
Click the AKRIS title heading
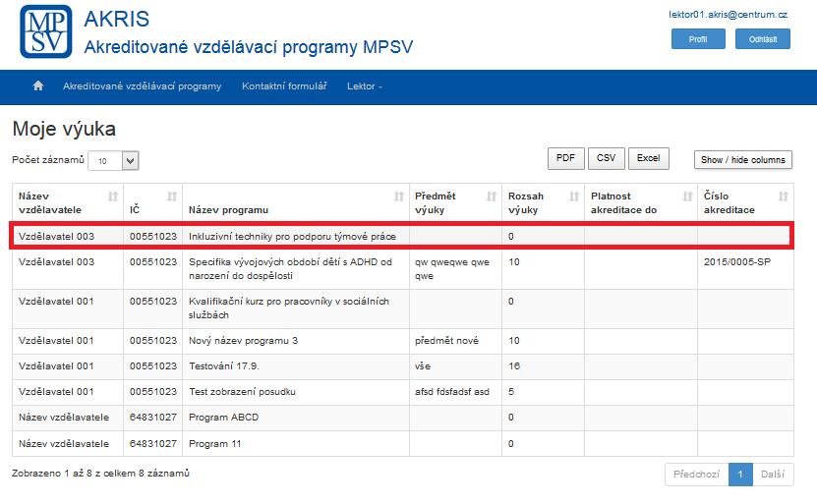pos(117,20)
